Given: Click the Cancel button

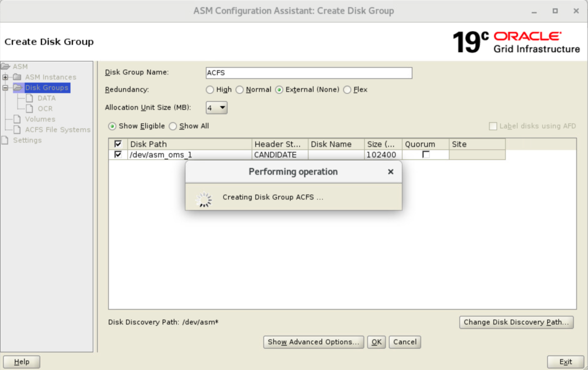Looking at the screenshot, I should click(x=405, y=342).
